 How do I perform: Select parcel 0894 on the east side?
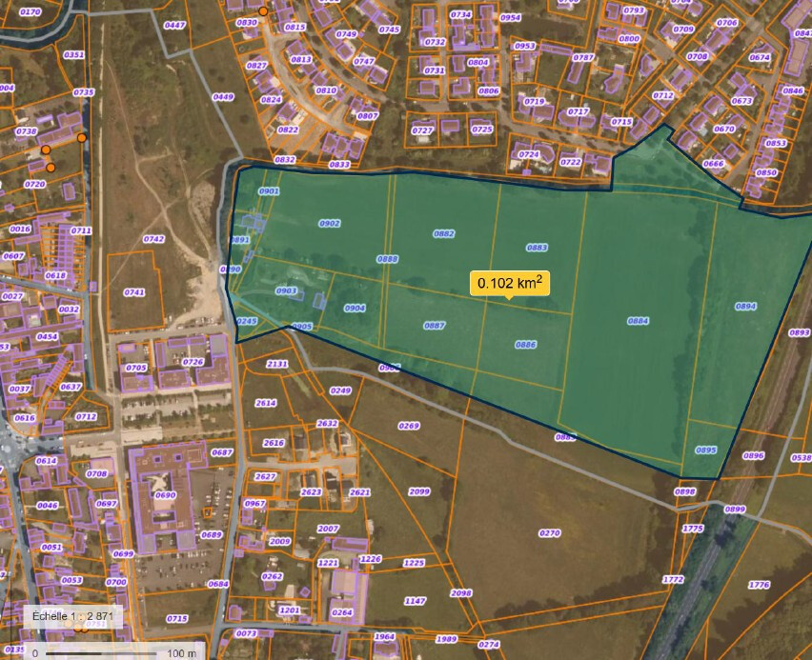745,307
